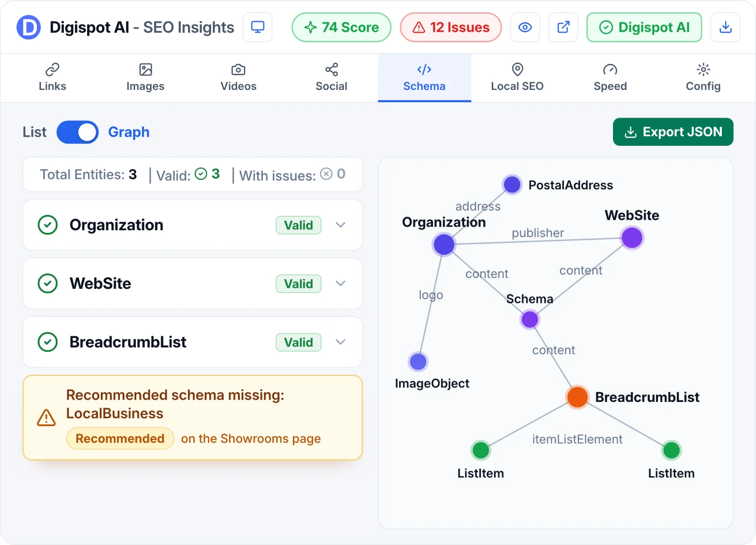Viewport: 756px width, 545px height.
Task: Click the Valid badge on Organization row
Action: [298, 225]
